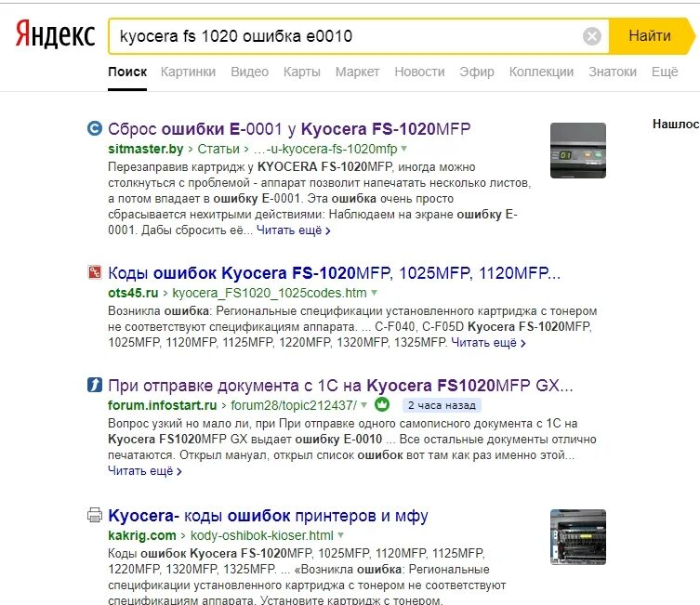Open the Знатоки tab
The image size is (700, 605).
click(613, 72)
